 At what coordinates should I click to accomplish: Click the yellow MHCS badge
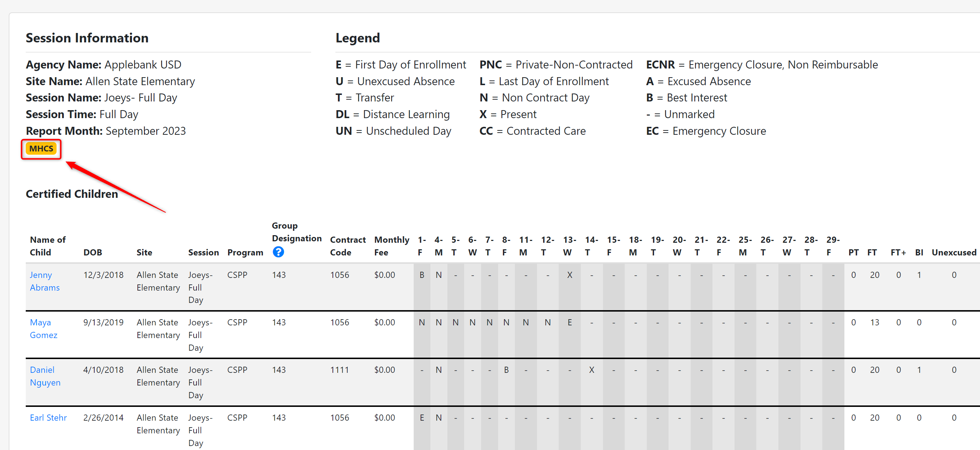tap(41, 149)
